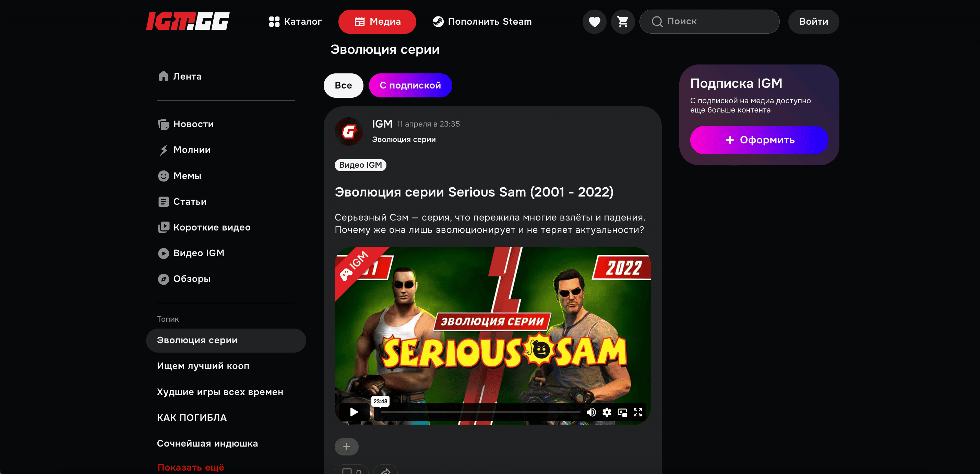Click the Видео IGM play icon
The image size is (980, 474).
click(164, 253)
